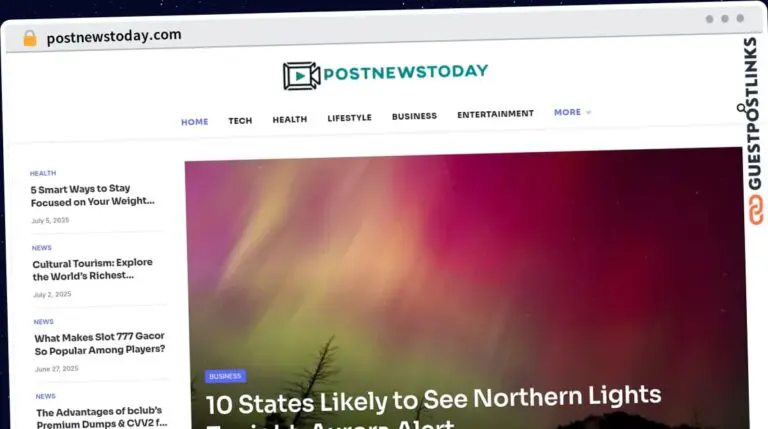This screenshot has height=429, width=768.
Task: Click the GUESTPOSTLINKS vertical watermark text
Action: point(753,114)
